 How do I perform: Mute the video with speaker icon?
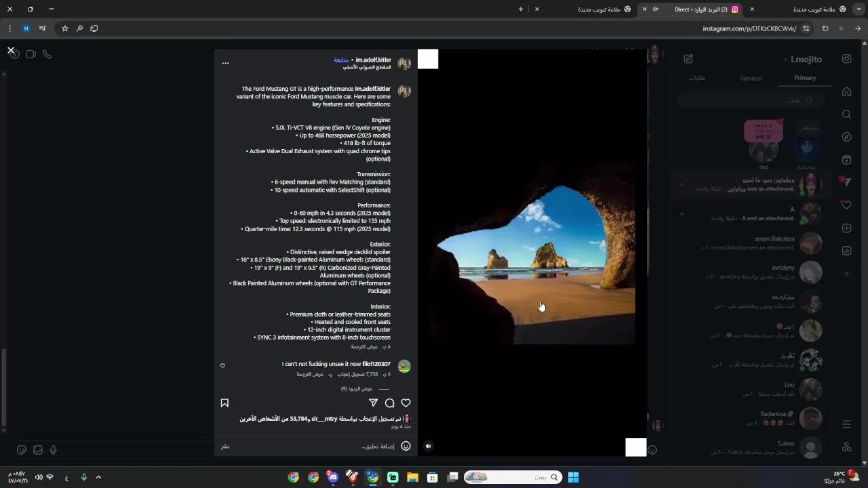pos(428,446)
